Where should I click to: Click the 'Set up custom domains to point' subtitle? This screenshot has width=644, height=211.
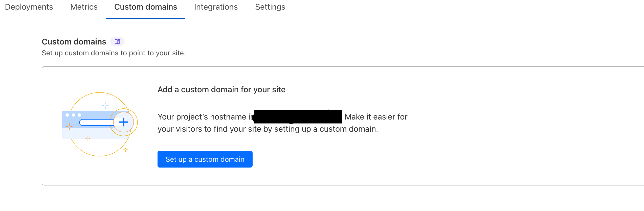point(114,53)
